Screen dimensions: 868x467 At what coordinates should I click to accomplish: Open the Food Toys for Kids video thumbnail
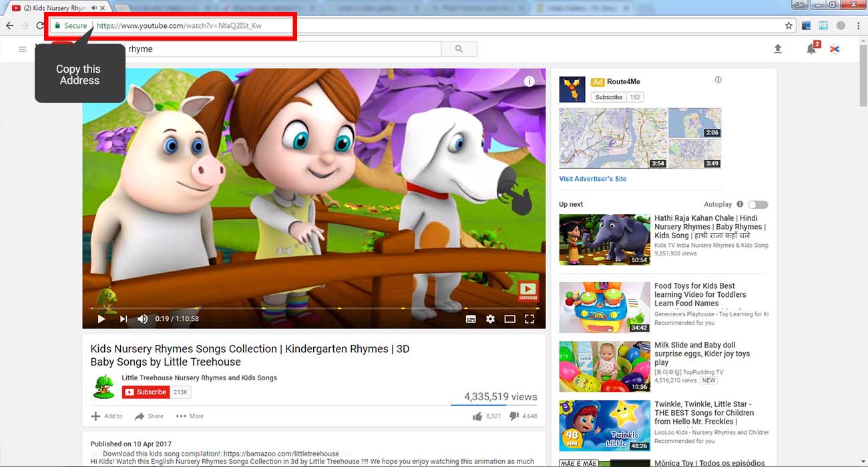[605, 307]
